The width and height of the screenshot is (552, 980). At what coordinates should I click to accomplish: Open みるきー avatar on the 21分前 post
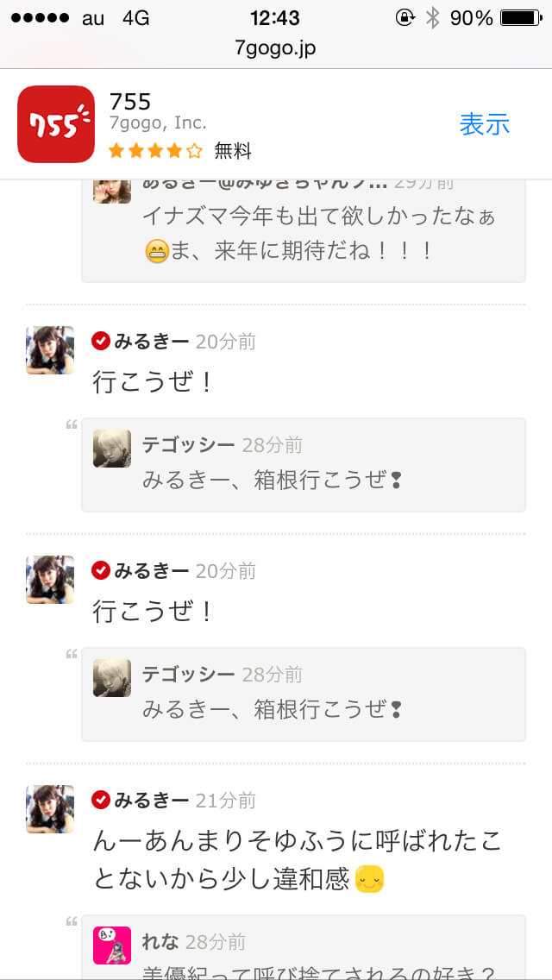[50, 808]
